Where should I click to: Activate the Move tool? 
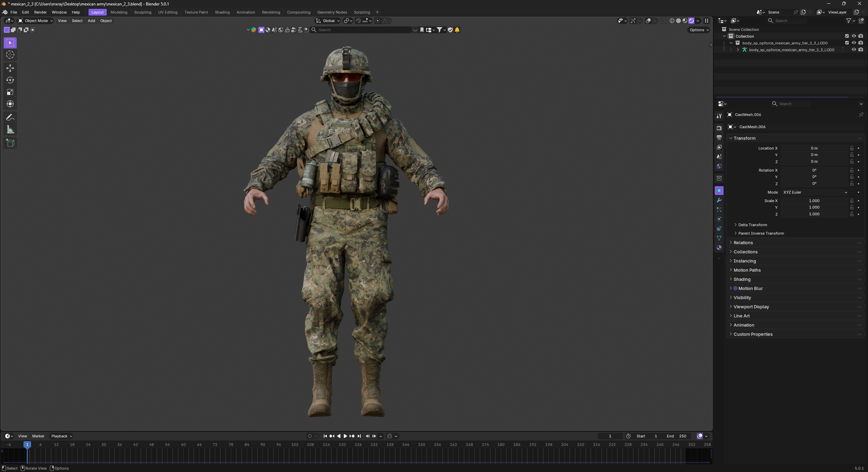click(x=10, y=68)
